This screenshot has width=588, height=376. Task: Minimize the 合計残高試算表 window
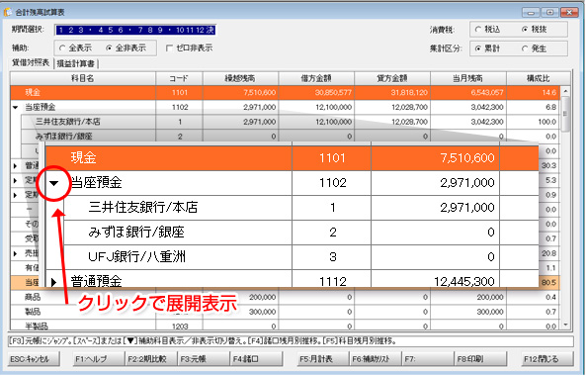pos(531,13)
